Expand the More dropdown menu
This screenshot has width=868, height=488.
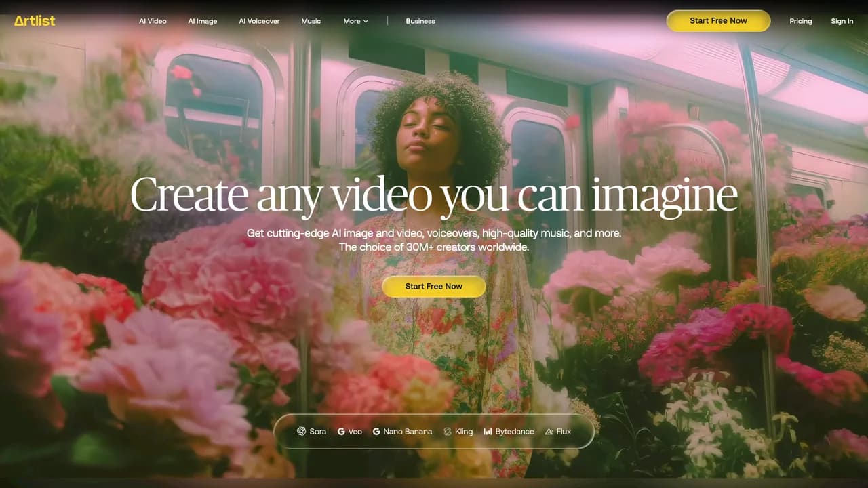pyautogui.click(x=356, y=21)
